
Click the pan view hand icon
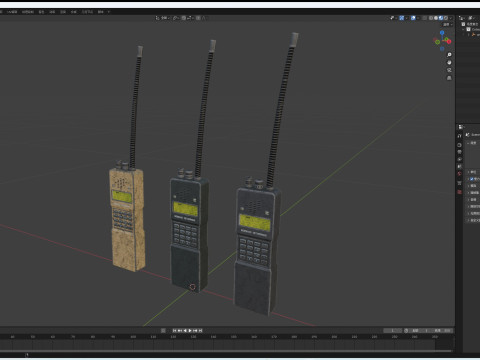tap(449, 62)
